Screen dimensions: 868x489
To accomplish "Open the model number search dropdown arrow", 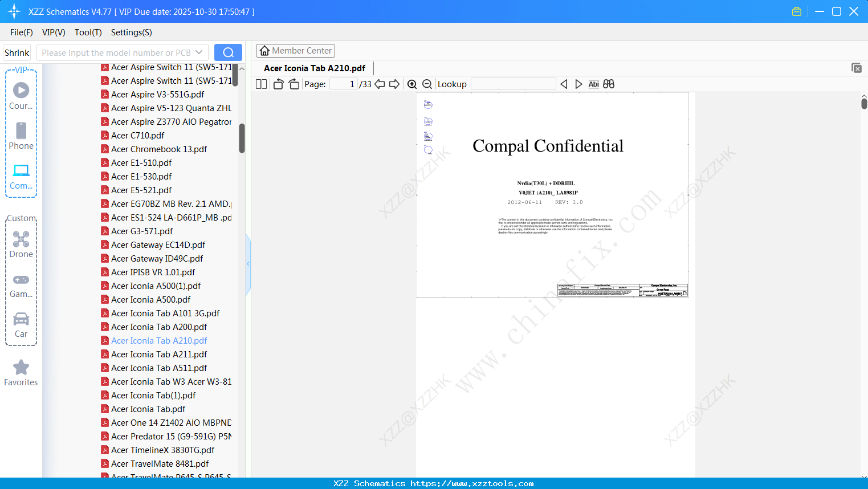I will point(199,52).
